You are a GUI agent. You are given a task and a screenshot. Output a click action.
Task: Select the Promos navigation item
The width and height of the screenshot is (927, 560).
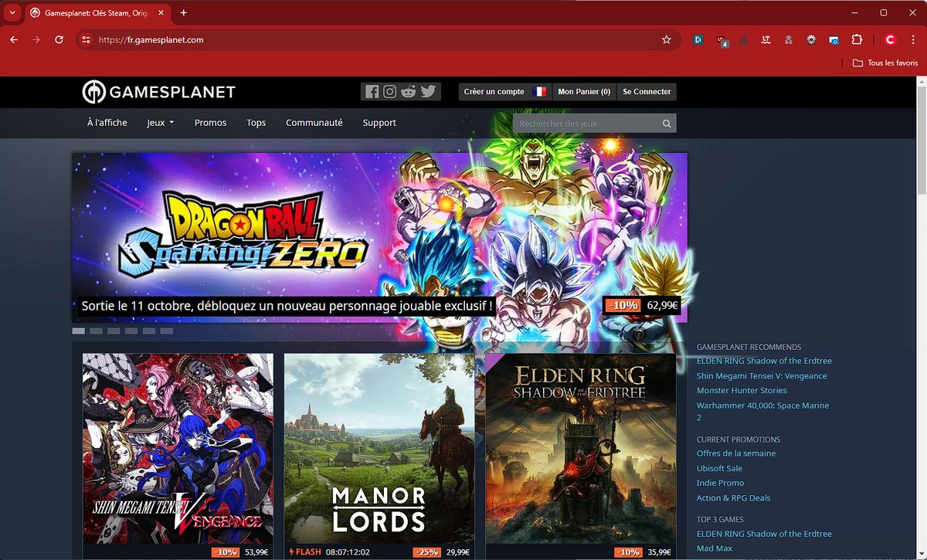210,122
